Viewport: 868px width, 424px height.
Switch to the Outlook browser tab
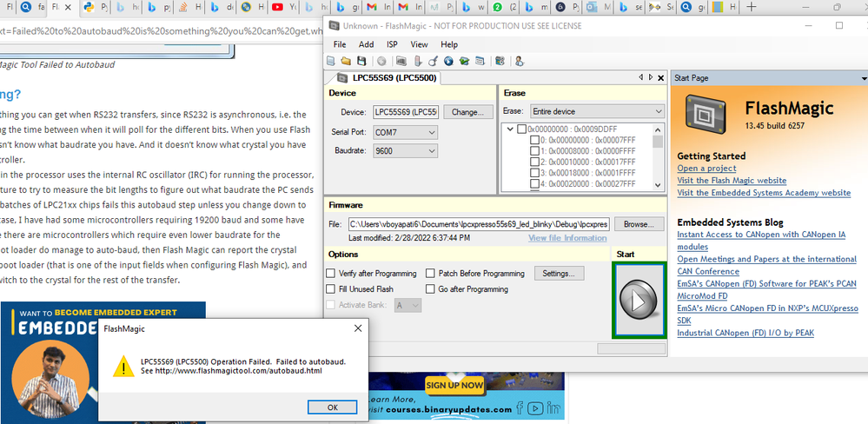point(599,7)
